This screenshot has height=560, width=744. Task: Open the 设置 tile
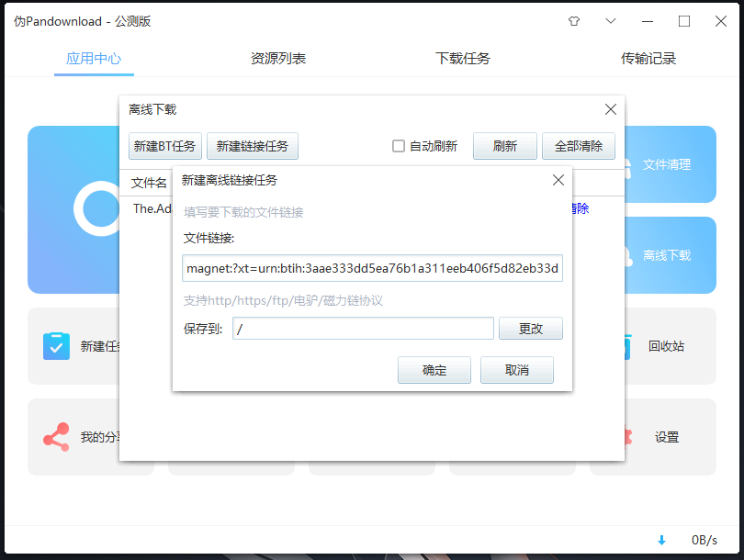670,437
